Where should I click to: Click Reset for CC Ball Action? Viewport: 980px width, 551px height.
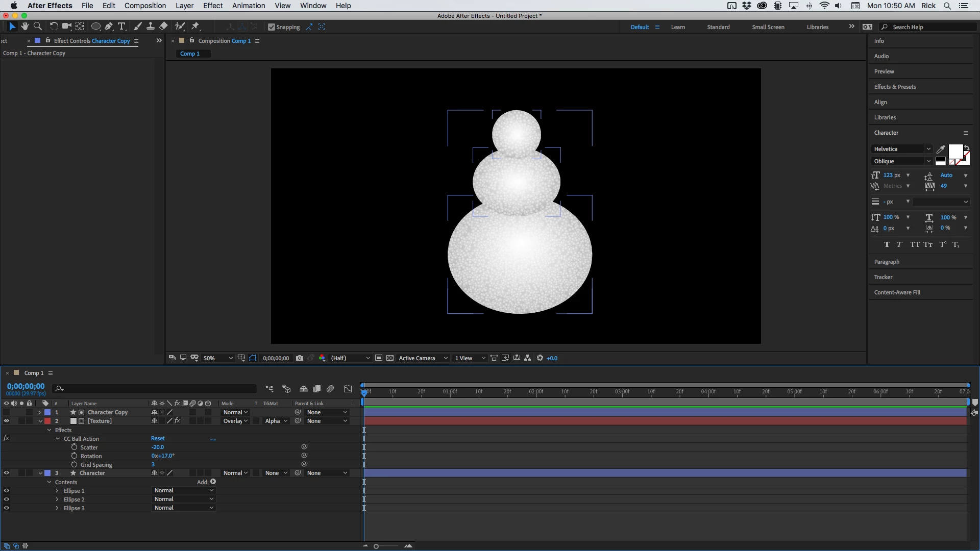158,438
